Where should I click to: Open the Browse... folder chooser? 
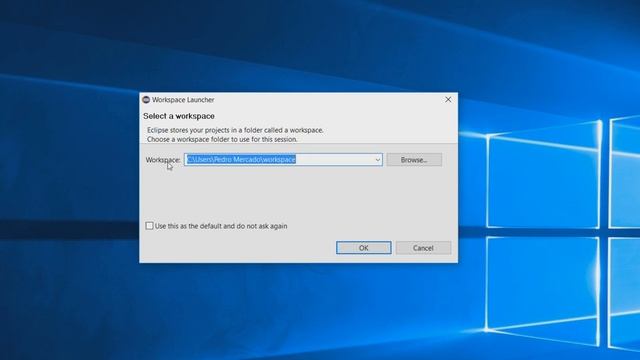tap(414, 160)
